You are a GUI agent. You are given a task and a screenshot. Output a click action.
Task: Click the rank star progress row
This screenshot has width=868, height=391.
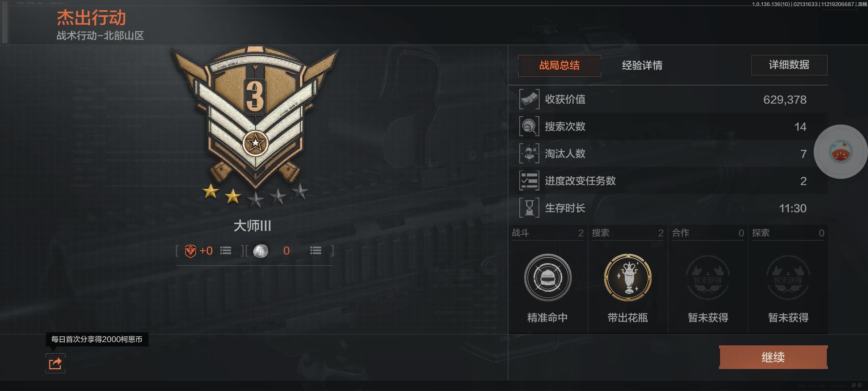pos(255,196)
